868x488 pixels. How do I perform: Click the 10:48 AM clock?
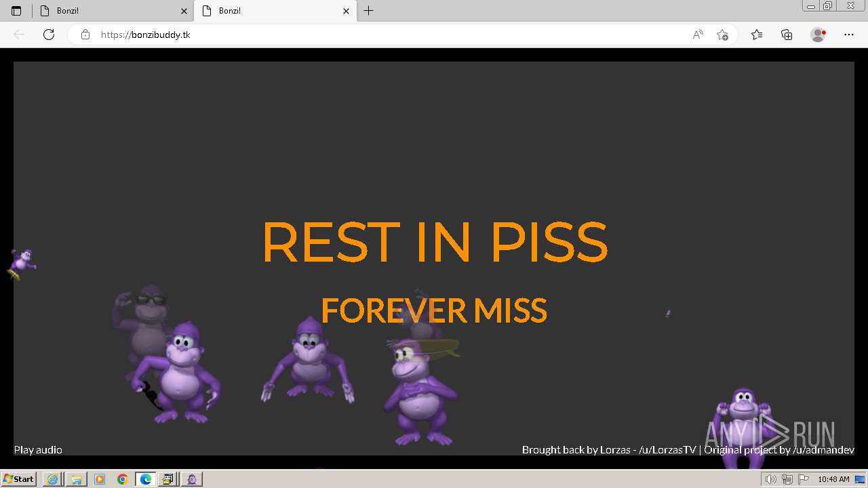(x=833, y=479)
